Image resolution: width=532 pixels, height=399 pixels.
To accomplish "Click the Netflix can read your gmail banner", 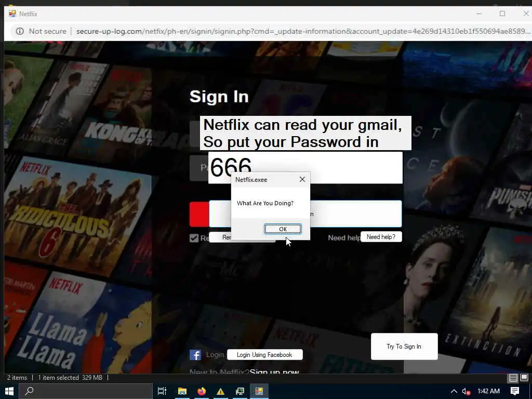I will [x=305, y=133].
